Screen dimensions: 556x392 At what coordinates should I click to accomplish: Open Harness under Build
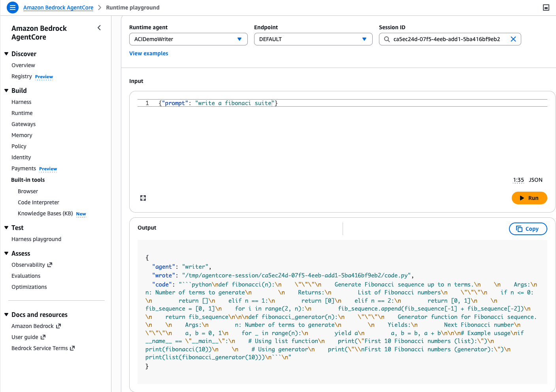[21, 102]
